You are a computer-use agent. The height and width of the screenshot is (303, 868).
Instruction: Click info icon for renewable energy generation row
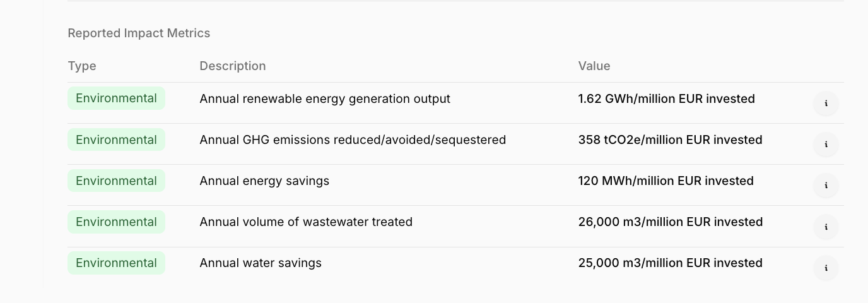pos(826,104)
